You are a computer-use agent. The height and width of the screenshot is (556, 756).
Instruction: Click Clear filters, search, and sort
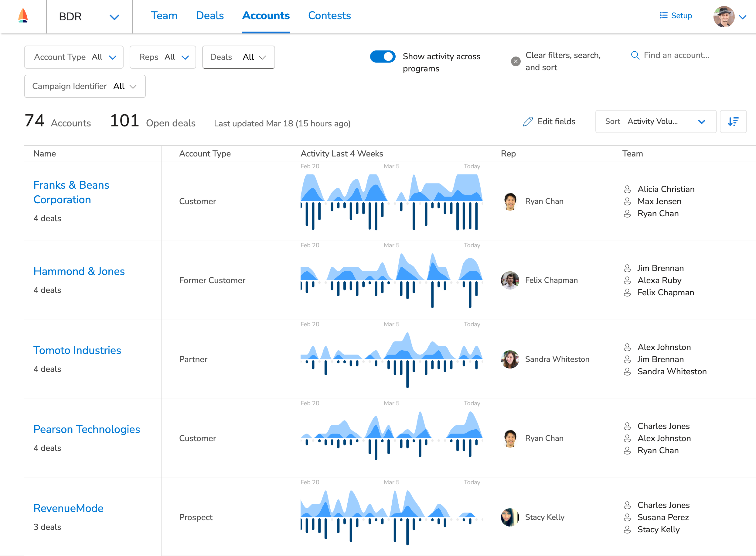(563, 61)
